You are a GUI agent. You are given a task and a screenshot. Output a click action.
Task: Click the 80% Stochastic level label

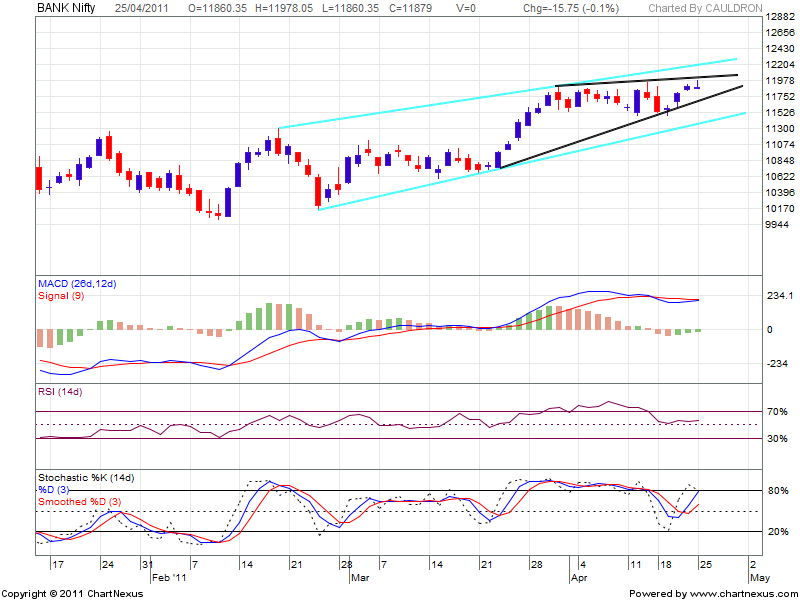(776, 491)
